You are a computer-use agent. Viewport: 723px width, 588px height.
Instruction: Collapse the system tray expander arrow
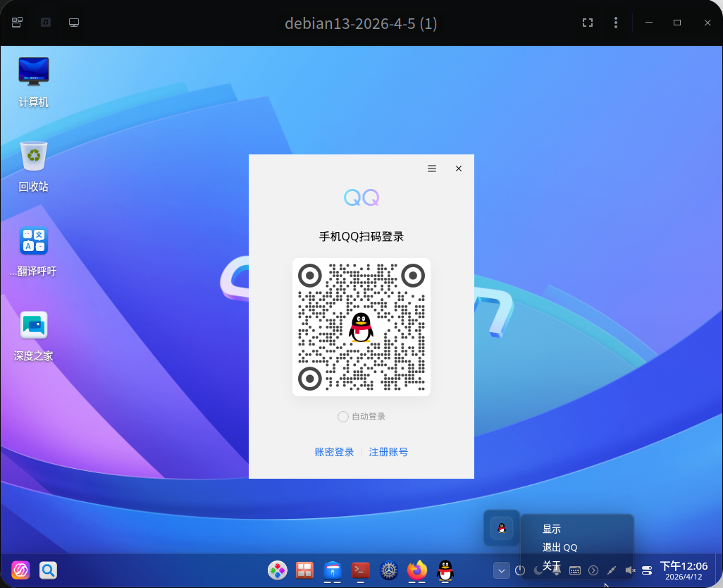click(x=501, y=570)
